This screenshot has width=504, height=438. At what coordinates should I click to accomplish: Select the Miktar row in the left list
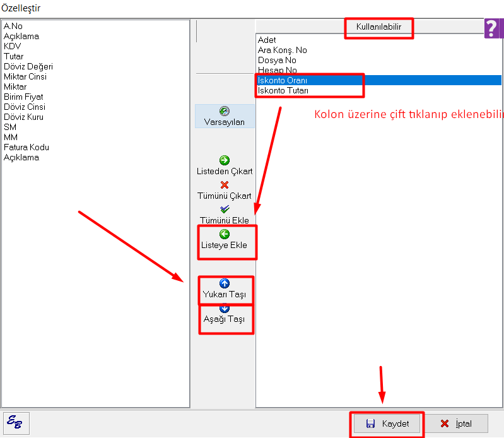[x=95, y=87]
